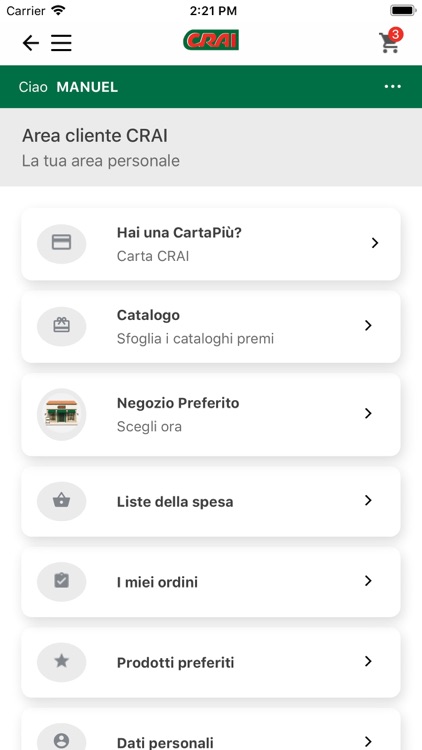Tap the profile icon for Dati personali
The image size is (422, 750).
tap(61, 741)
